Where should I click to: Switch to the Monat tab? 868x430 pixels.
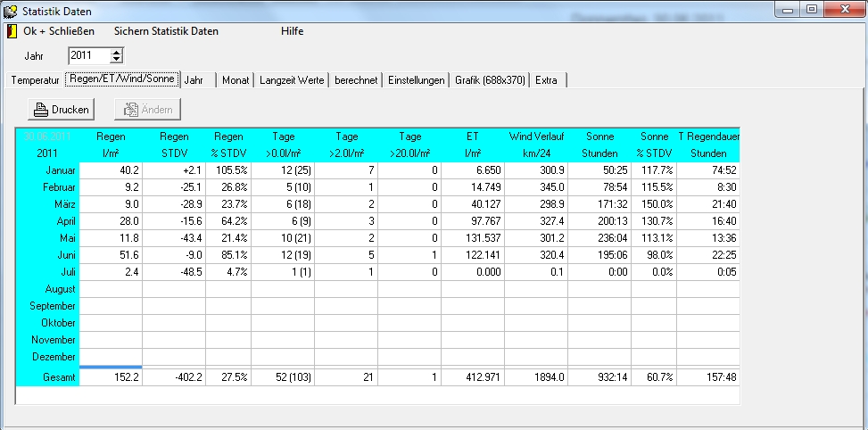pyautogui.click(x=236, y=80)
